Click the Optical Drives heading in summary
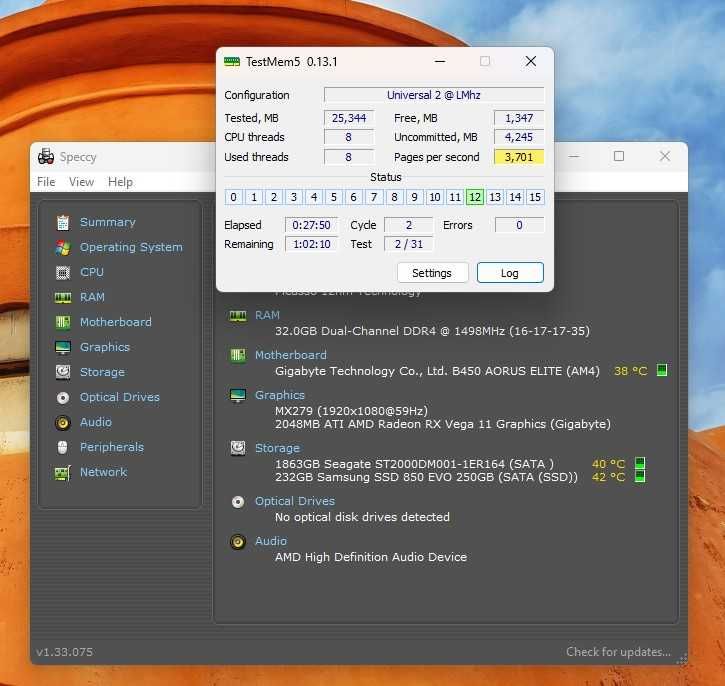This screenshot has height=686, width=725. click(x=295, y=501)
